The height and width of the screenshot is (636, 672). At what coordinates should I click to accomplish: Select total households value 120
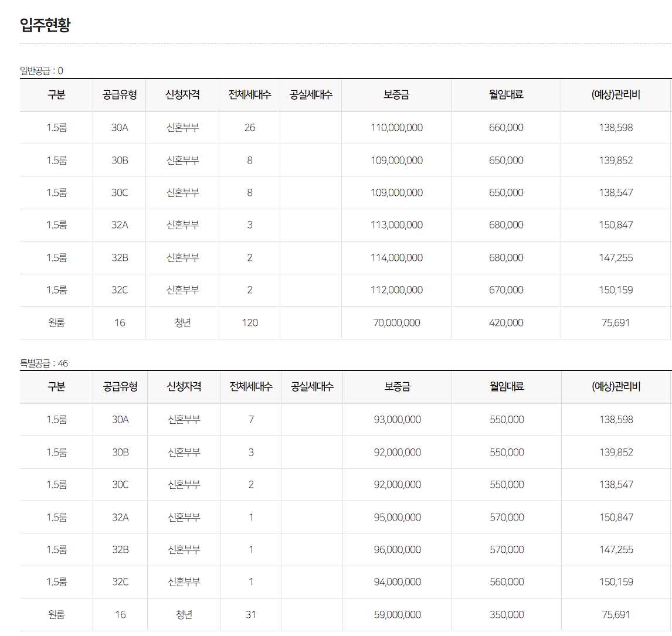coord(250,322)
